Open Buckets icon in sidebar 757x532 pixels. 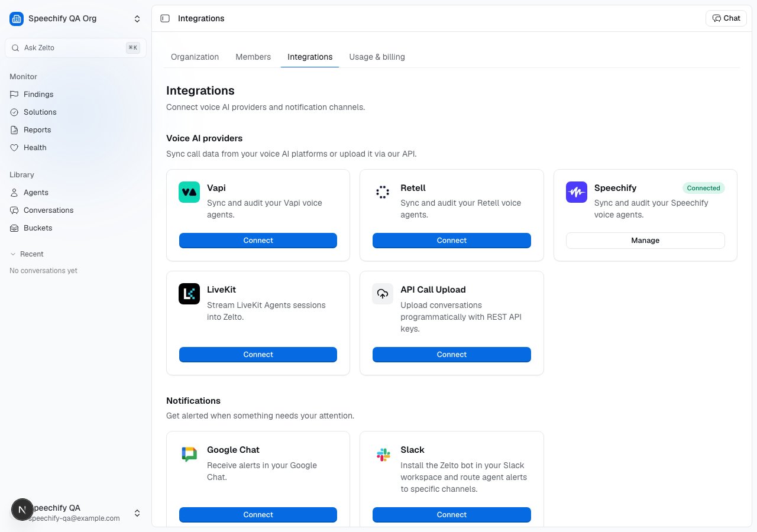[x=14, y=228]
